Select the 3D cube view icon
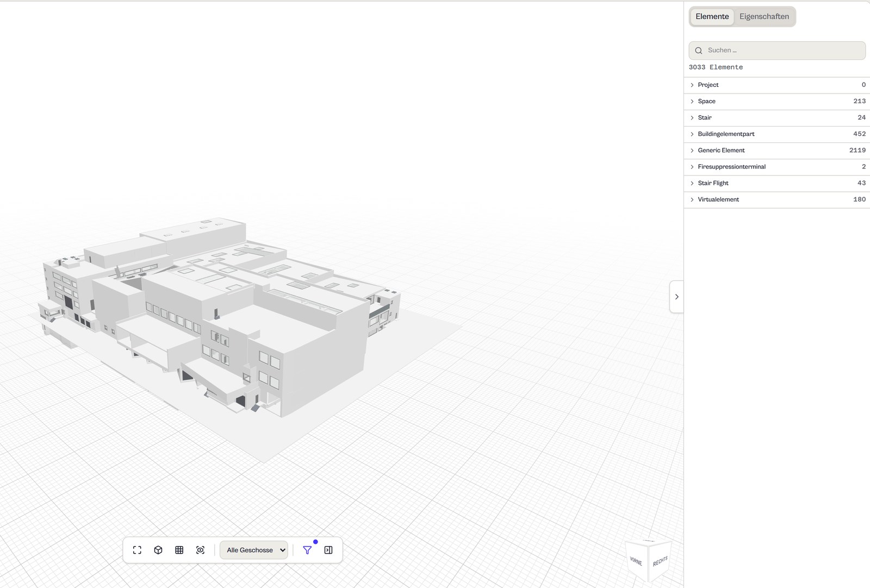This screenshot has width=870, height=588. 158,550
